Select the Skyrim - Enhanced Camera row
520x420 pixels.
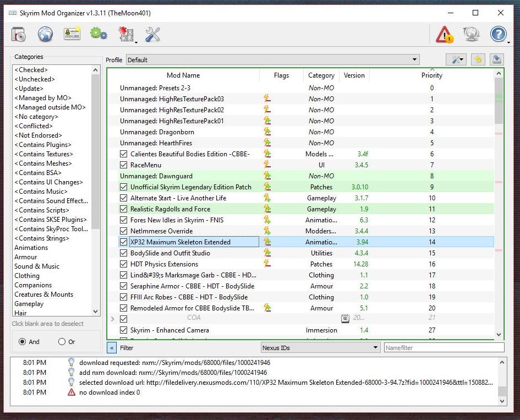300,330
